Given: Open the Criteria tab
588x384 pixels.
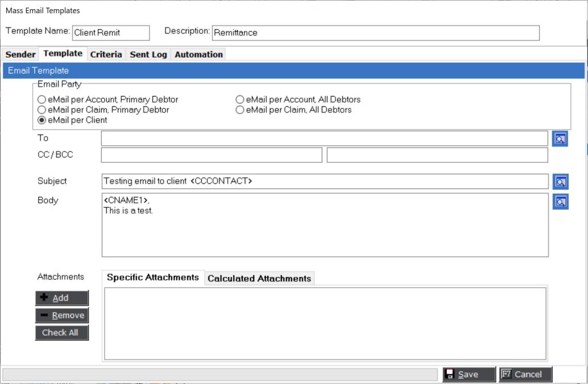Looking at the screenshot, I should pyautogui.click(x=106, y=55).
